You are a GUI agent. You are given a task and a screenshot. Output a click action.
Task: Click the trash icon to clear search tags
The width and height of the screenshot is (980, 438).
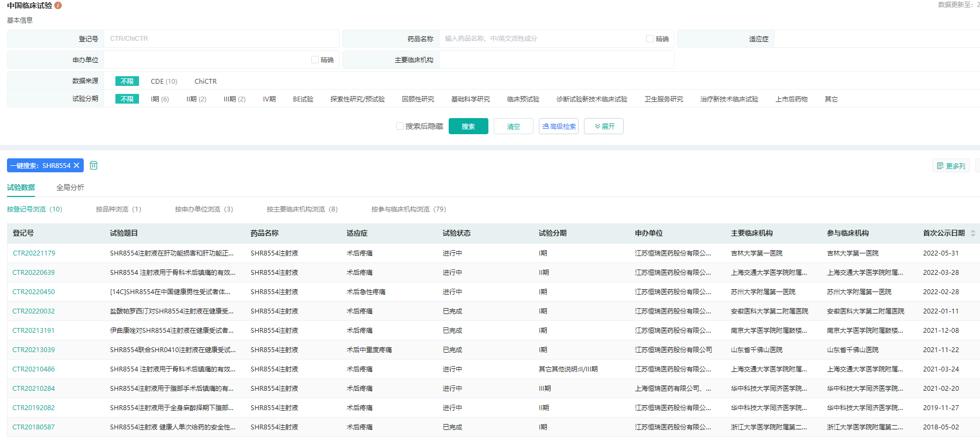coord(93,165)
